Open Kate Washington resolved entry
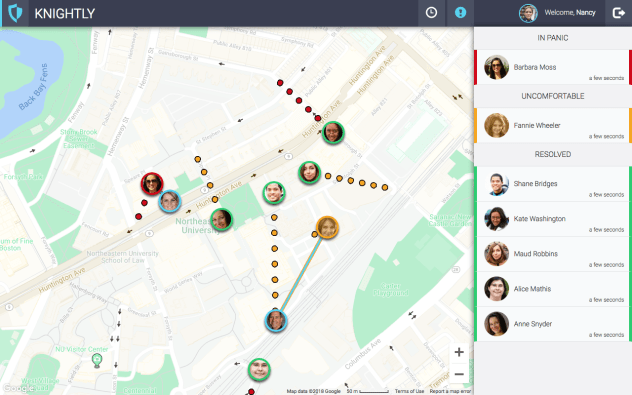The width and height of the screenshot is (632, 395). (553, 219)
